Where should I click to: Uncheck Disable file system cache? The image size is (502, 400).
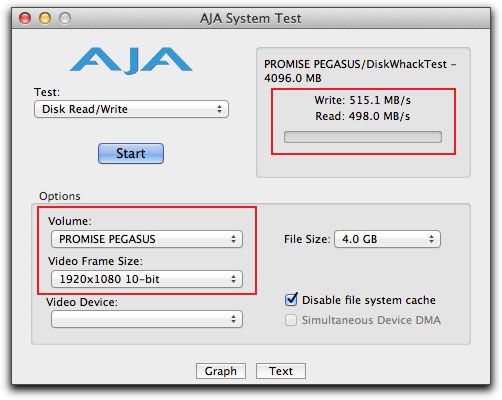[x=291, y=299]
